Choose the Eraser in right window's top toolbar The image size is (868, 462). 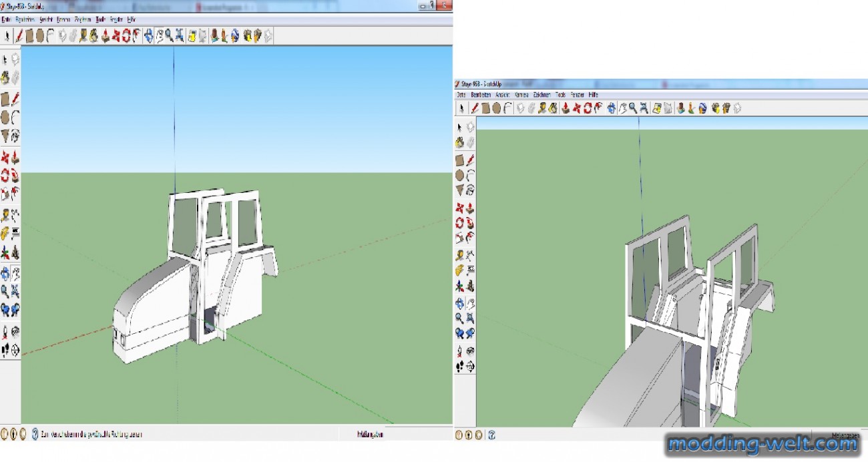531,108
